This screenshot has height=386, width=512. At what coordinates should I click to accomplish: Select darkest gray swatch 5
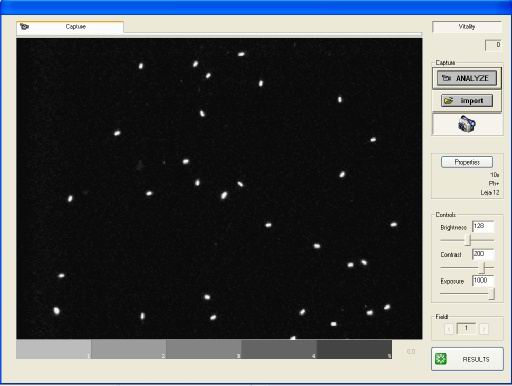354,349
